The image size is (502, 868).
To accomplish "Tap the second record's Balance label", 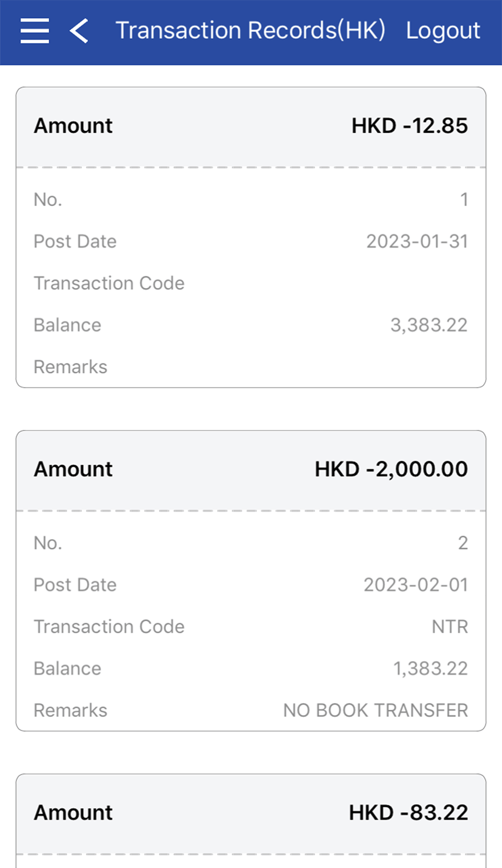I will tap(67, 669).
